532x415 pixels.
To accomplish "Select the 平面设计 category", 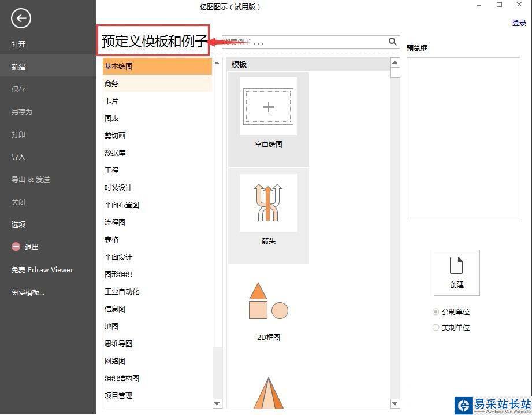I will coord(158,257).
